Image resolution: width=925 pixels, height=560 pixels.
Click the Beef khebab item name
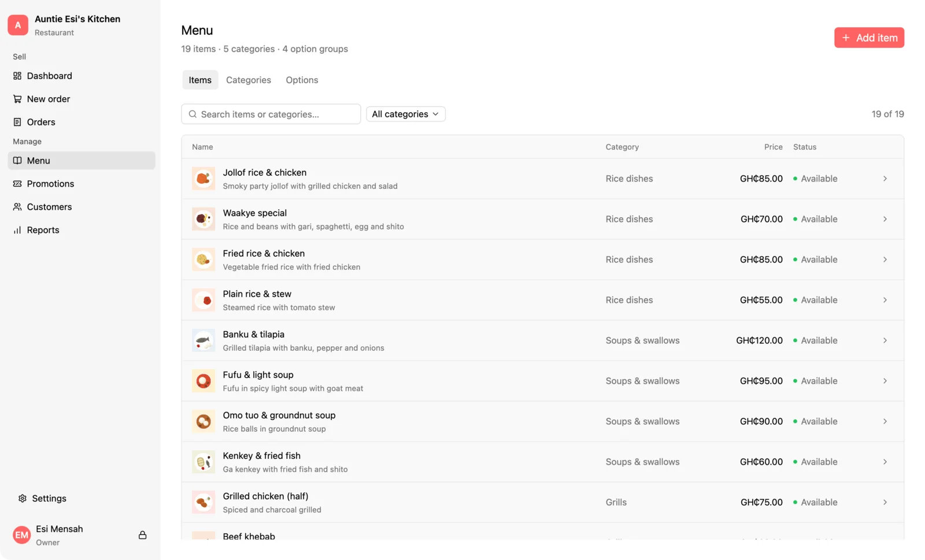249,536
